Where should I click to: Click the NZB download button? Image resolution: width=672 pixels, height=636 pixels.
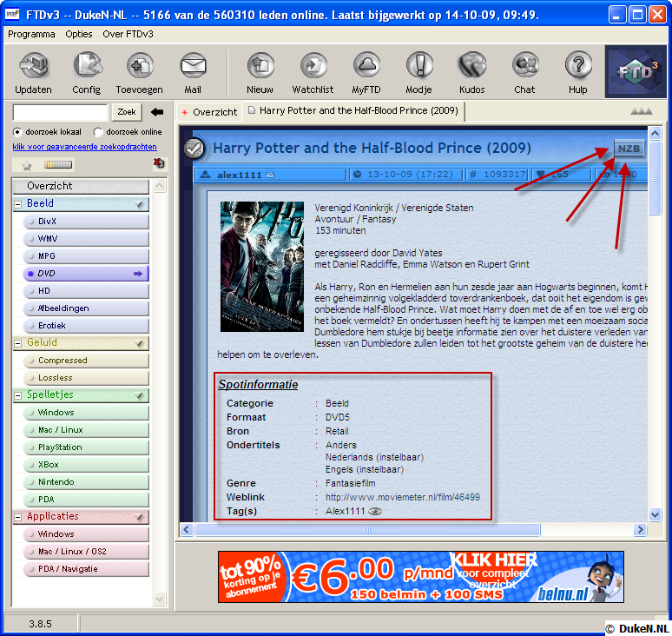629,149
